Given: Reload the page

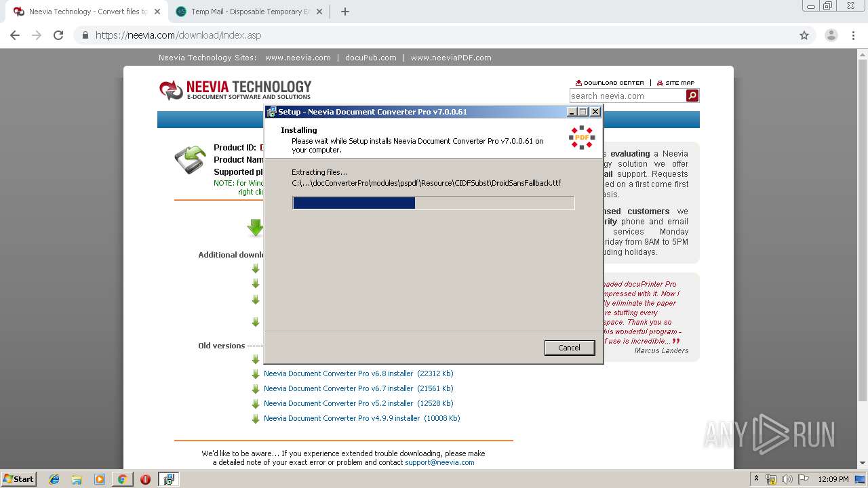Looking at the screenshot, I should pyautogui.click(x=58, y=35).
